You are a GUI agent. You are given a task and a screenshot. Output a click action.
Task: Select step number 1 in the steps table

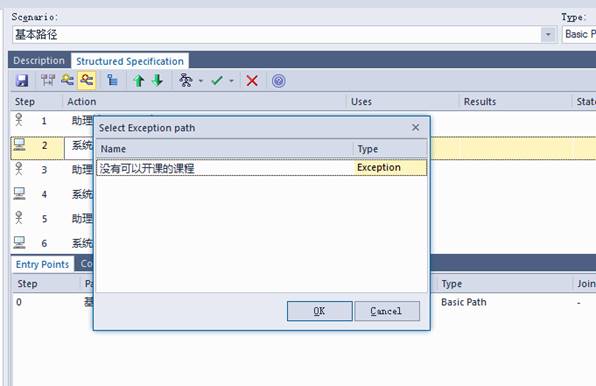44,121
